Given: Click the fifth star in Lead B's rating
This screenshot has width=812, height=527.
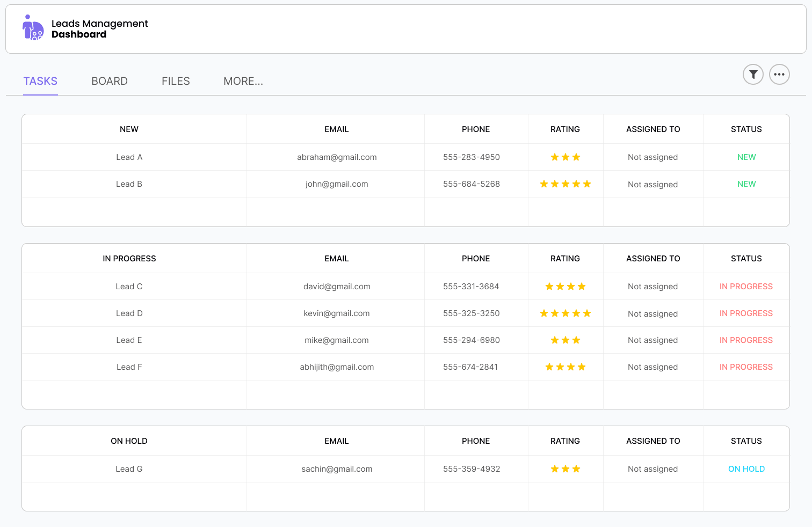Looking at the screenshot, I should 588,184.
